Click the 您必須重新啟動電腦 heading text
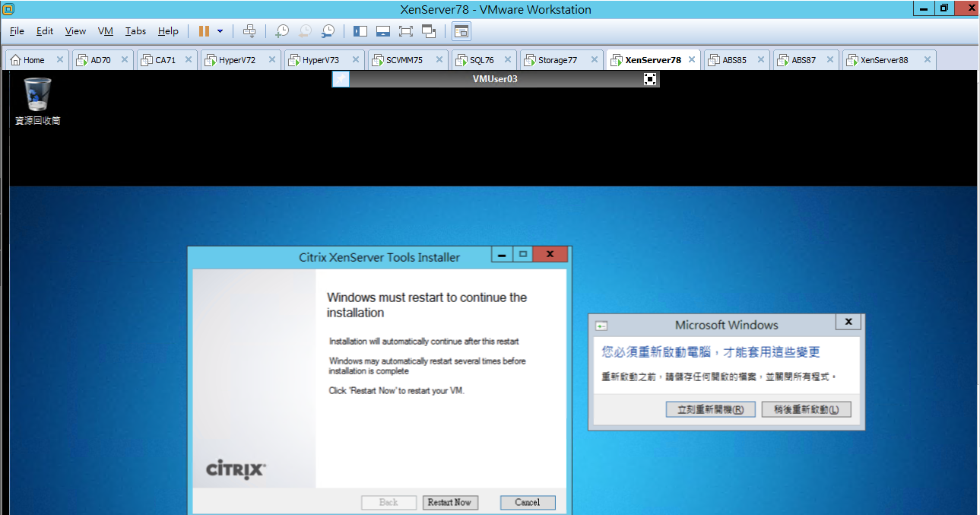The height and width of the screenshot is (515, 980). click(711, 352)
